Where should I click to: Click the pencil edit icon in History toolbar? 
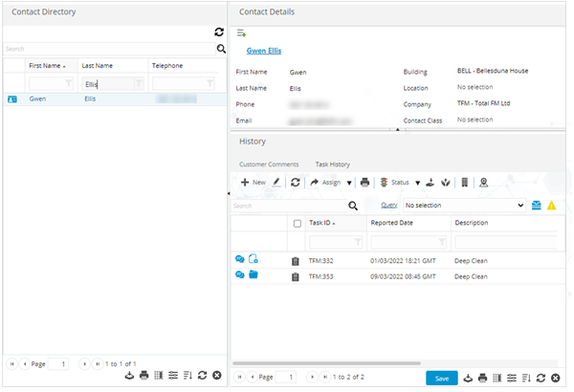pos(276,182)
